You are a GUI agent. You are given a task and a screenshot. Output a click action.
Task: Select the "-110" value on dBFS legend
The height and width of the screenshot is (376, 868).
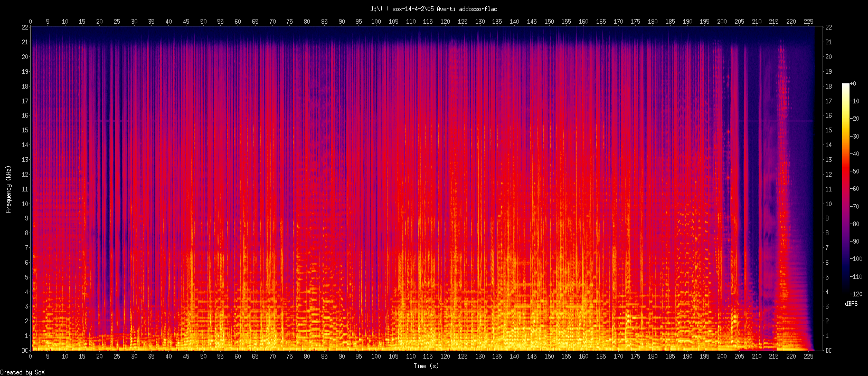coord(856,276)
